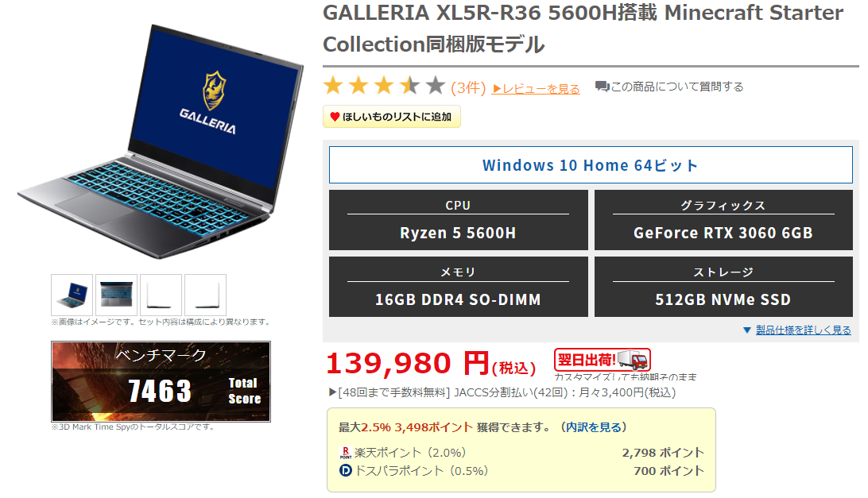Open the JACCS installment payment text
The height and width of the screenshot is (498, 868).
[502, 393]
